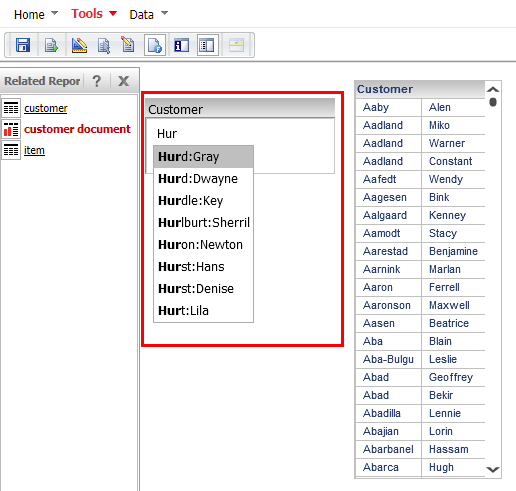Select the Miko cell
This screenshot has height=491, width=516.
coord(453,125)
